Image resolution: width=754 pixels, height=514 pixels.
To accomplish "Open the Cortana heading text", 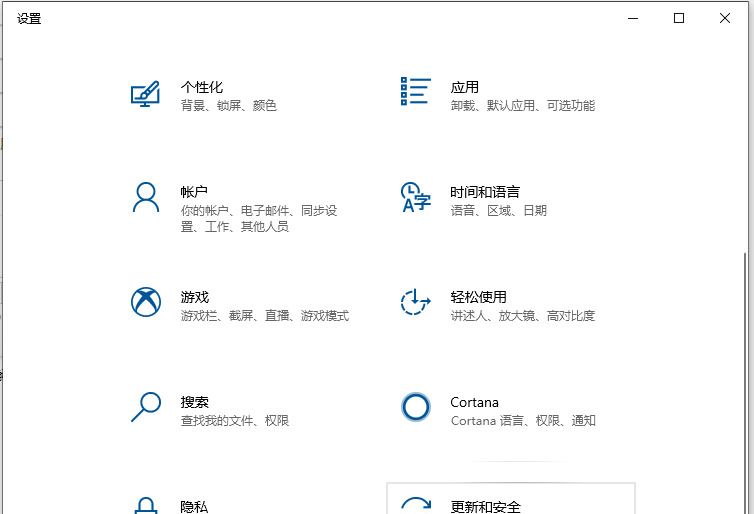I will tap(474, 402).
